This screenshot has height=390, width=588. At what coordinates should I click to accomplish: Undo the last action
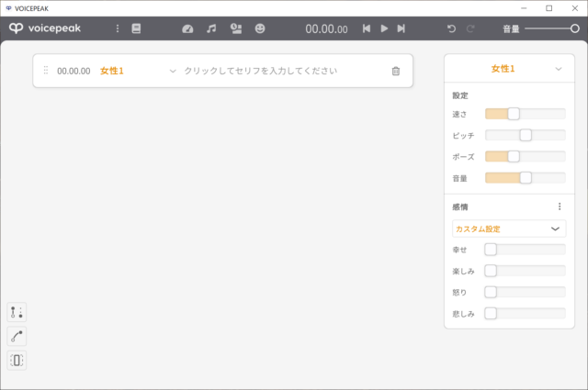(x=451, y=28)
